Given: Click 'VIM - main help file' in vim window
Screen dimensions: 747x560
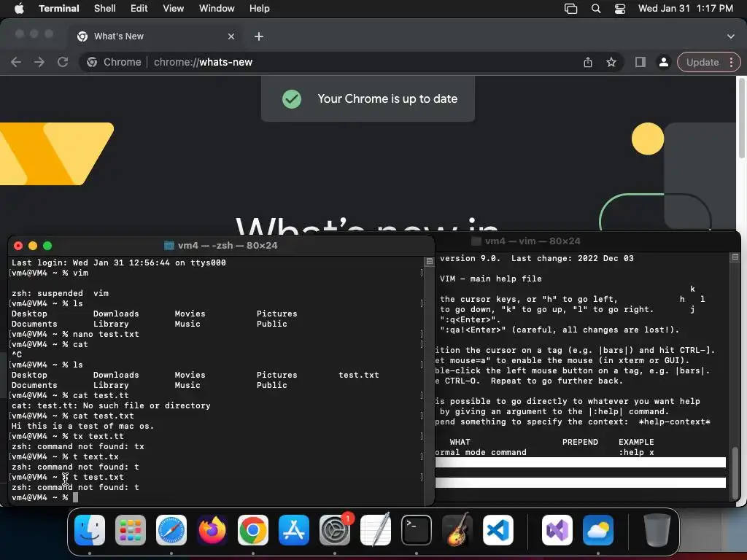Looking at the screenshot, I should coord(491,279).
